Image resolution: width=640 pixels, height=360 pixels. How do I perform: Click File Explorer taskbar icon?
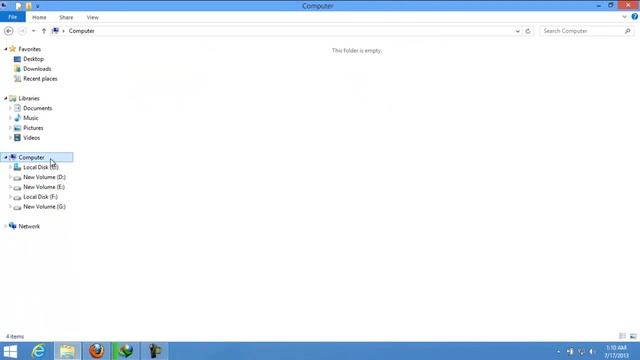68,351
